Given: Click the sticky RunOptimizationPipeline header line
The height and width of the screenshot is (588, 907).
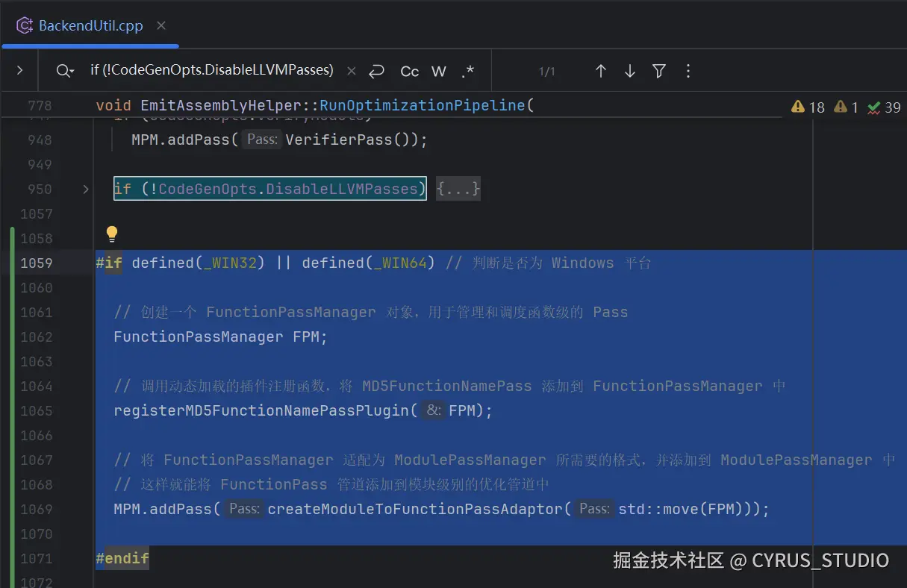Looking at the screenshot, I should coord(315,105).
